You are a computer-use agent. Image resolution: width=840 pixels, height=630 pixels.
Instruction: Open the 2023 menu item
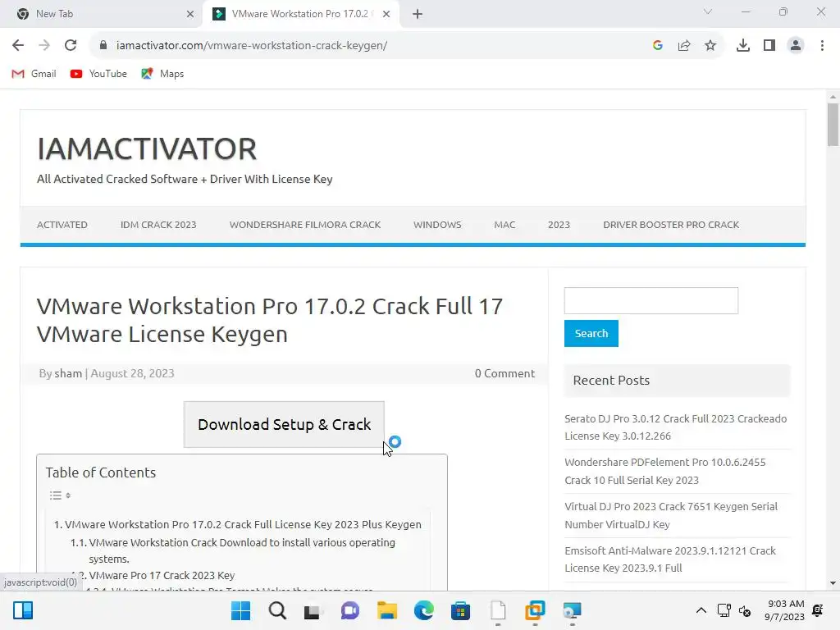tap(559, 225)
